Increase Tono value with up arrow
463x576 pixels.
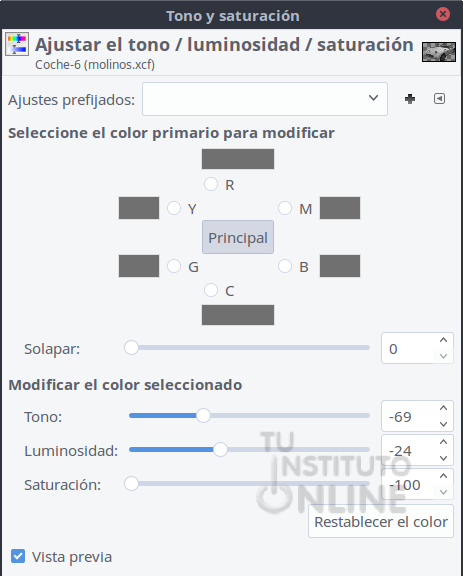pyautogui.click(x=444, y=408)
